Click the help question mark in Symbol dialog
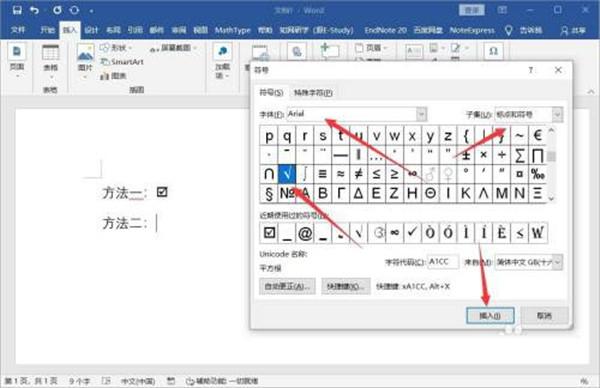 tap(531, 70)
